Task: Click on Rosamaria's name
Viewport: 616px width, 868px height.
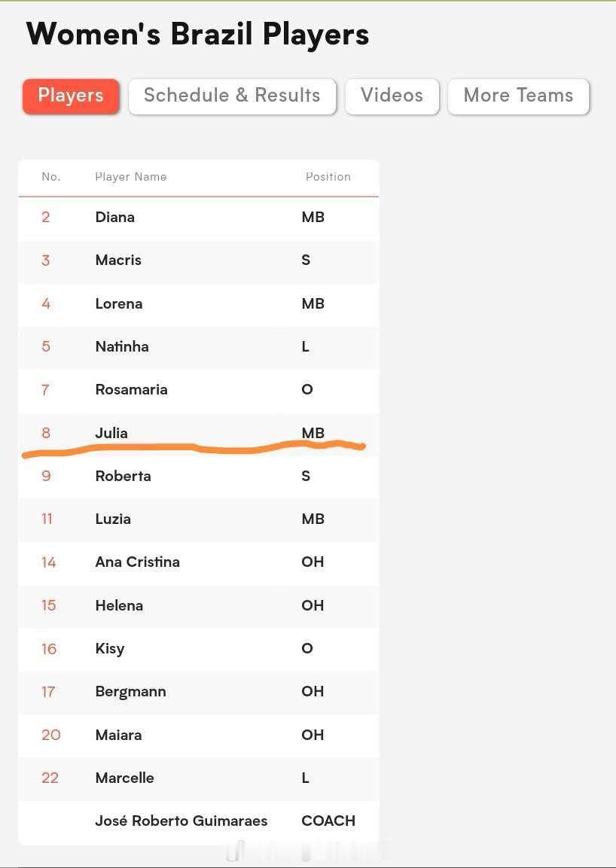Action: tap(131, 390)
